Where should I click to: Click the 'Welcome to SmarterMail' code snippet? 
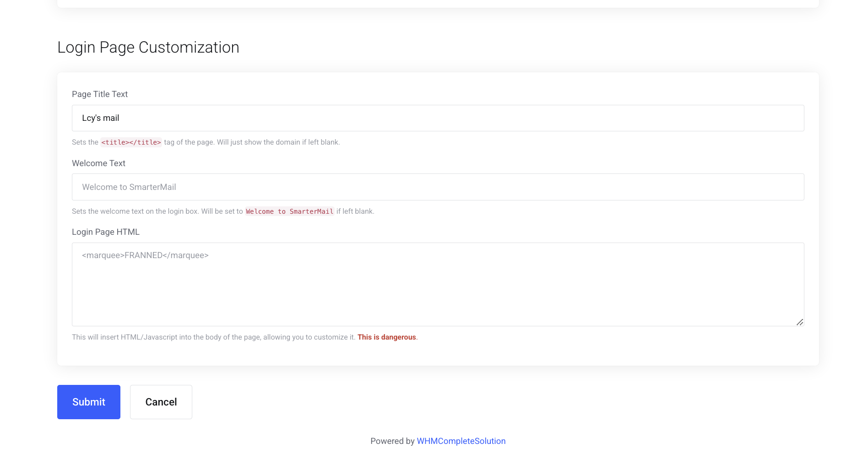pos(289,211)
